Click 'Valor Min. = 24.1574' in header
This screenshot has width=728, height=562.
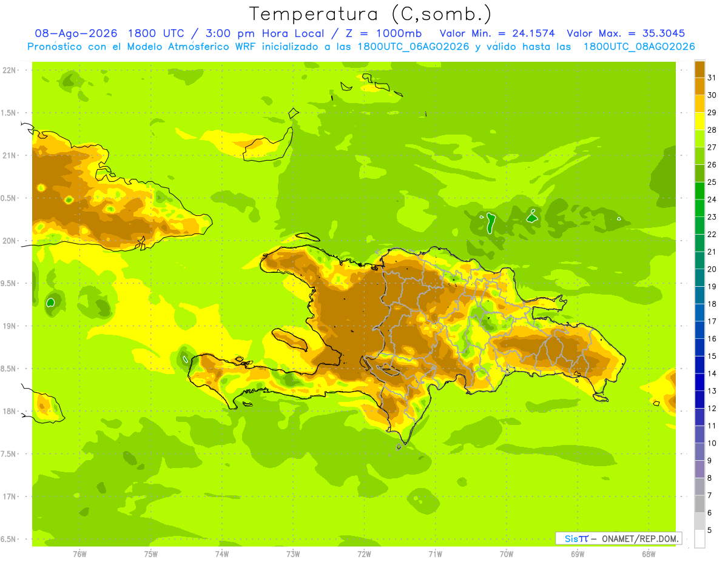(497, 33)
